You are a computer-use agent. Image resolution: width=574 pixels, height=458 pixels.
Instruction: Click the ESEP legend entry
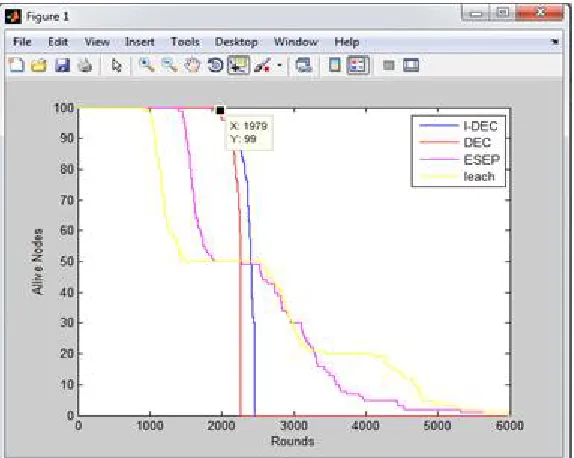click(x=459, y=160)
